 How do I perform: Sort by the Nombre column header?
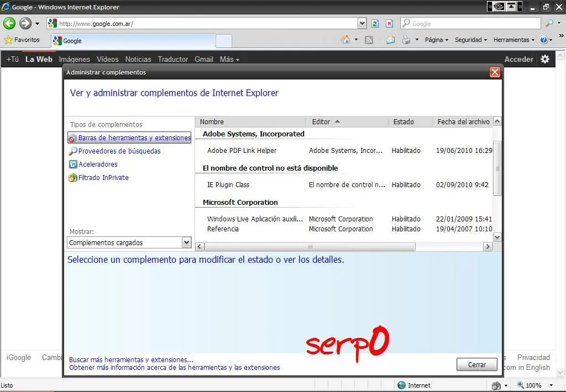[250, 122]
